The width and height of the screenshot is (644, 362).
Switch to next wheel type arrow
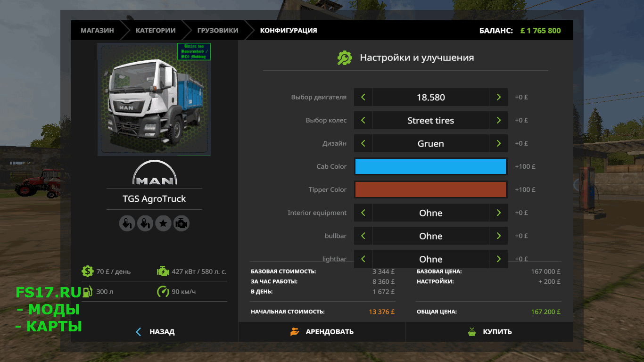point(498,120)
